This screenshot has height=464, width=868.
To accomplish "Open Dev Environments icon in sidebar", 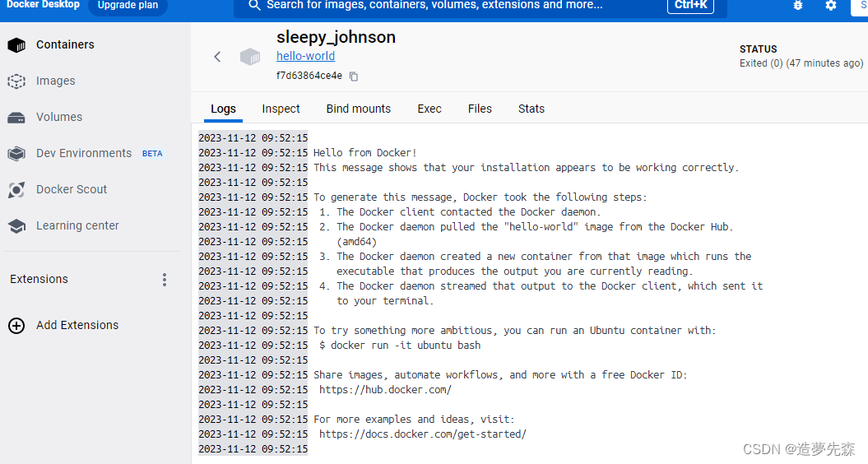I will coord(16,154).
